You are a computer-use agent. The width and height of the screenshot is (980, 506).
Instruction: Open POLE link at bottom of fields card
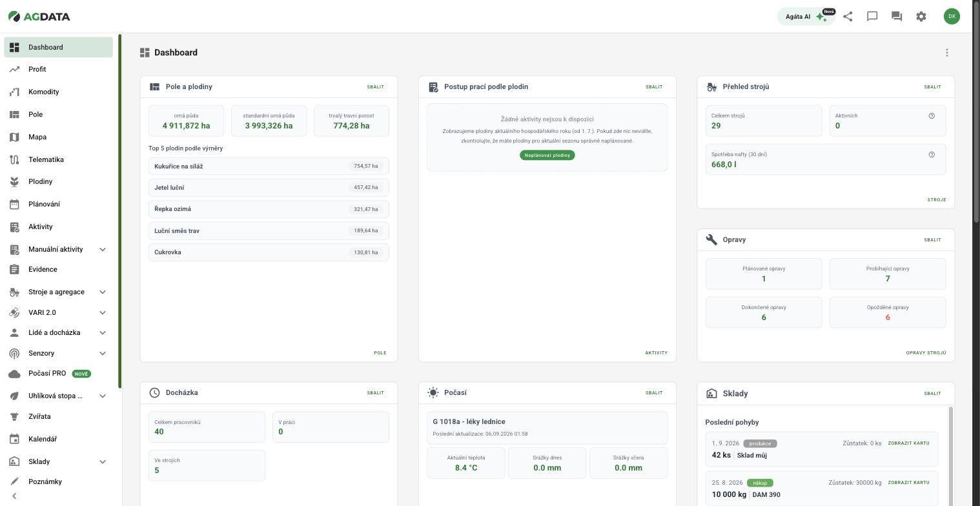380,353
